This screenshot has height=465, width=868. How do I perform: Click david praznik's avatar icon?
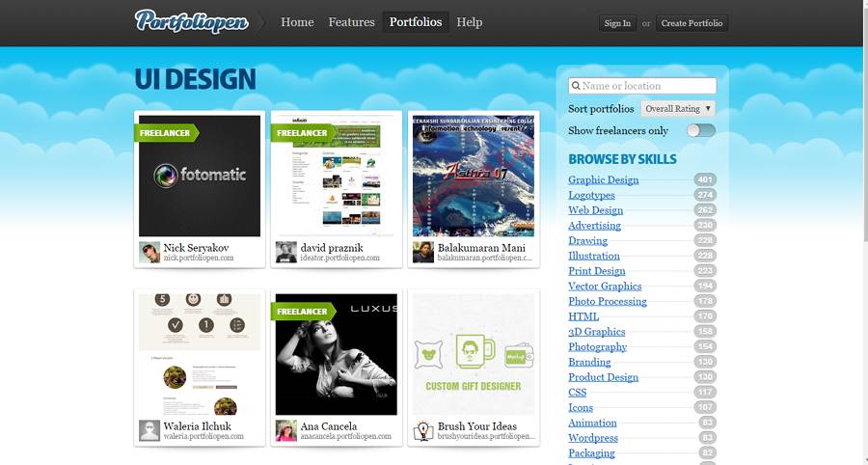[x=286, y=252]
